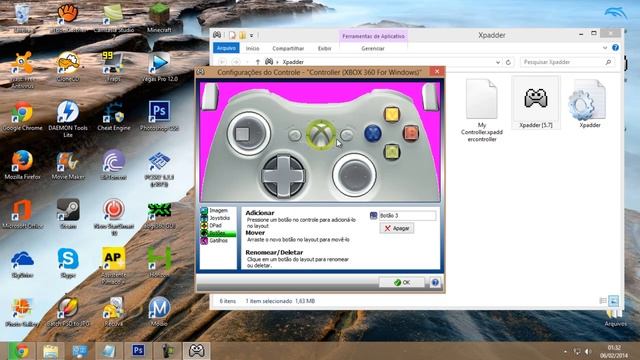This screenshot has height=360, width=640.
Task: Switch to the Compartilhar ribbon tab
Action: tap(288, 48)
